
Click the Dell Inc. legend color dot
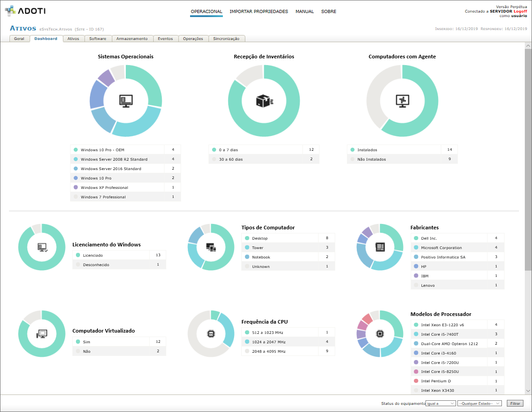click(416, 238)
